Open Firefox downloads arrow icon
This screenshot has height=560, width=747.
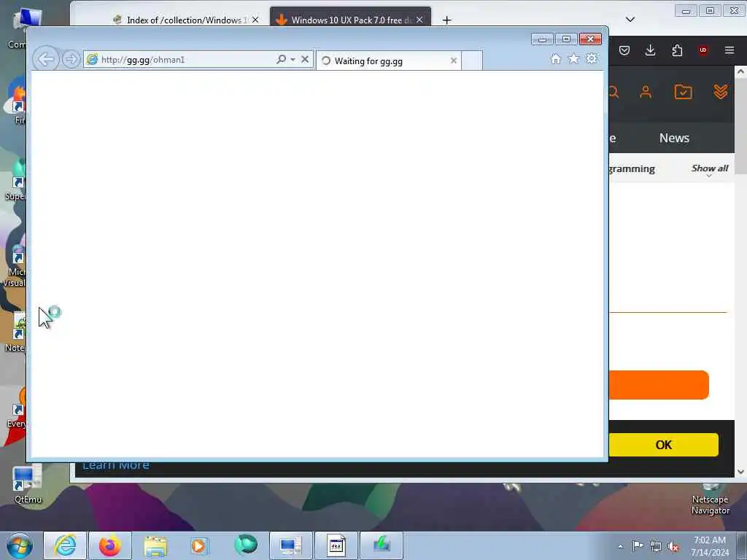[x=650, y=50]
